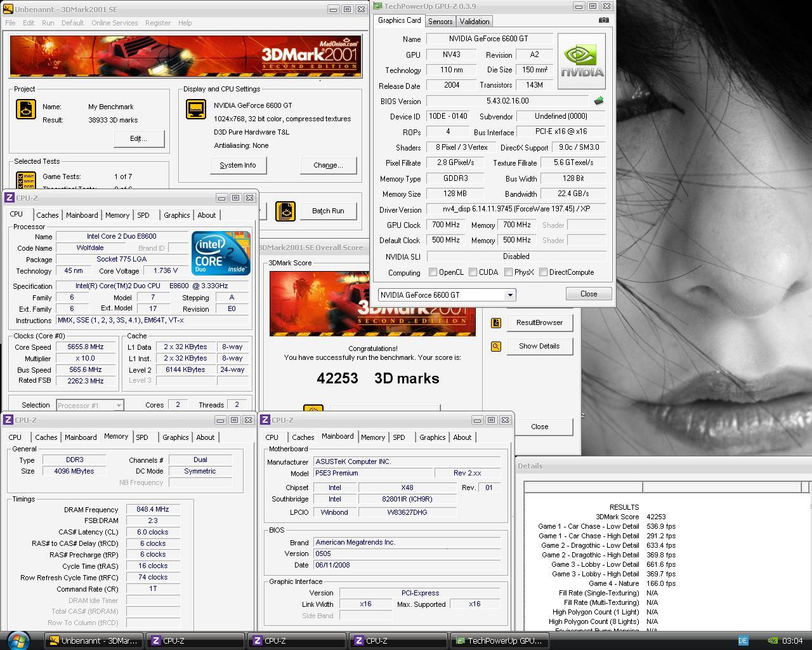Open the Help menu in 3DMark2001
The width and height of the screenshot is (812, 650).
point(185,23)
